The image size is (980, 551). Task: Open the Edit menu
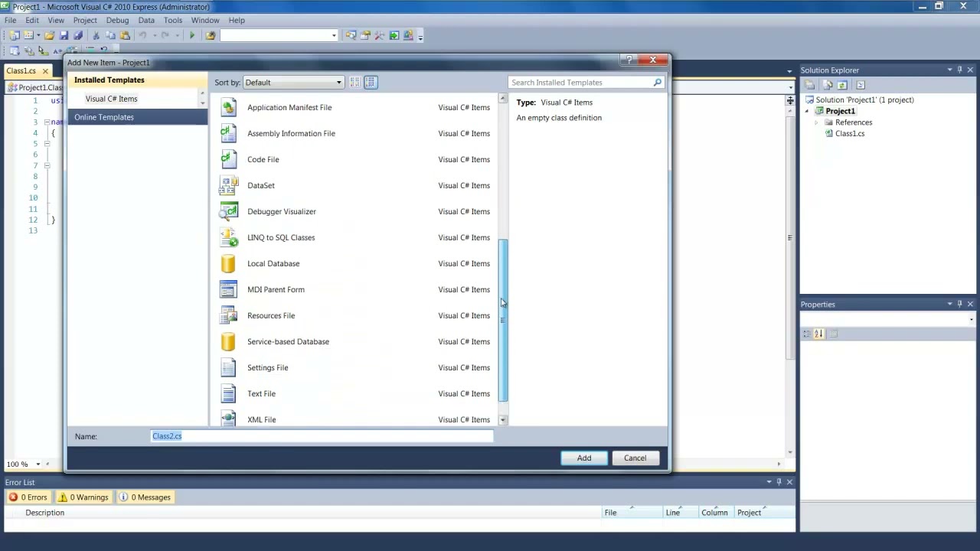[x=32, y=21]
